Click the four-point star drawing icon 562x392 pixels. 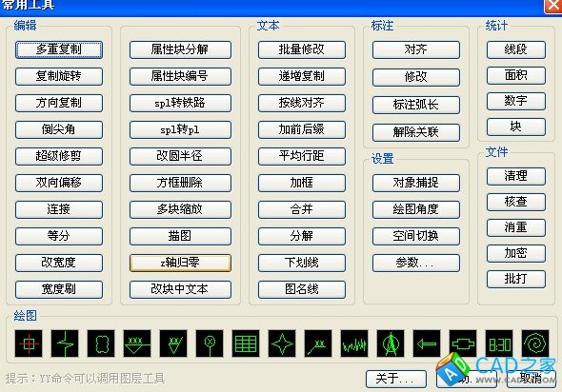click(x=282, y=343)
